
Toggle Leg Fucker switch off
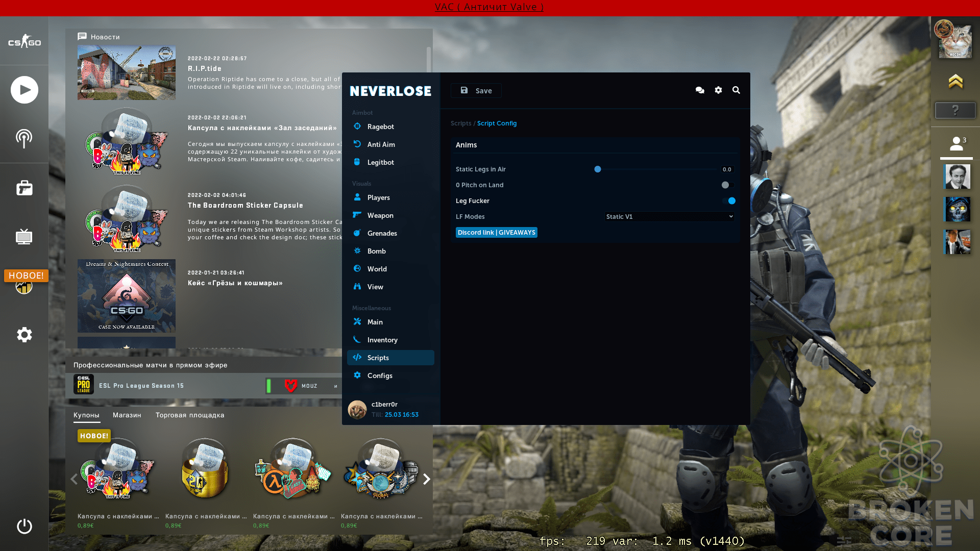point(729,201)
